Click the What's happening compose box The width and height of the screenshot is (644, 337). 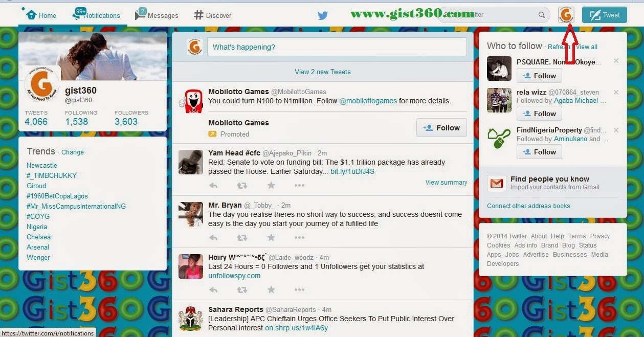click(x=337, y=47)
